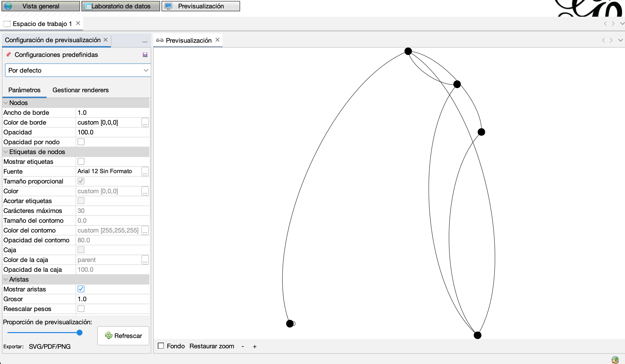Disable Mostrar aristas checkbox
This screenshot has width=625, height=364.
81,289
